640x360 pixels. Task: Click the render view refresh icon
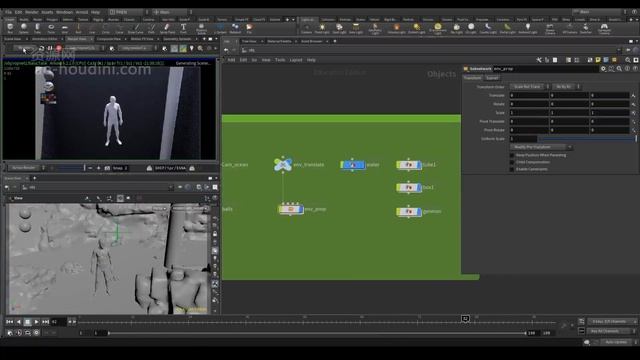coord(41,48)
